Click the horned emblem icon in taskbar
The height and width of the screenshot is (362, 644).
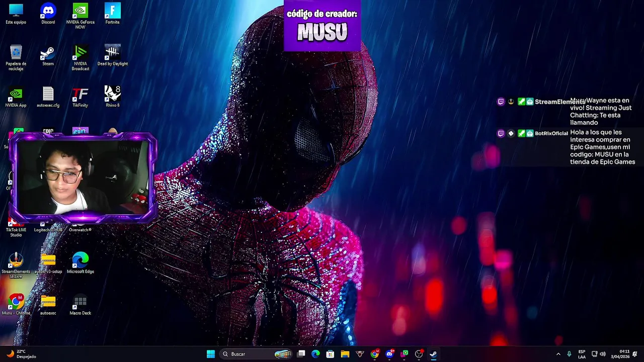point(360,354)
